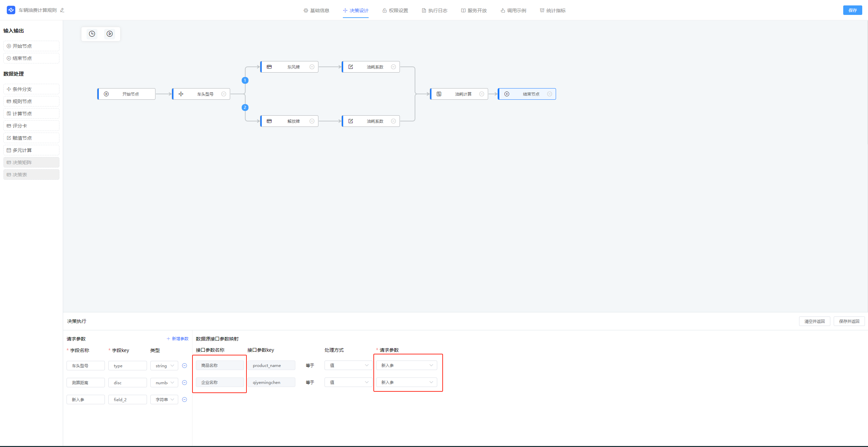Select 计算节点 in the sidebar palette
The height and width of the screenshot is (447, 868).
pyautogui.click(x=31, y=114)
